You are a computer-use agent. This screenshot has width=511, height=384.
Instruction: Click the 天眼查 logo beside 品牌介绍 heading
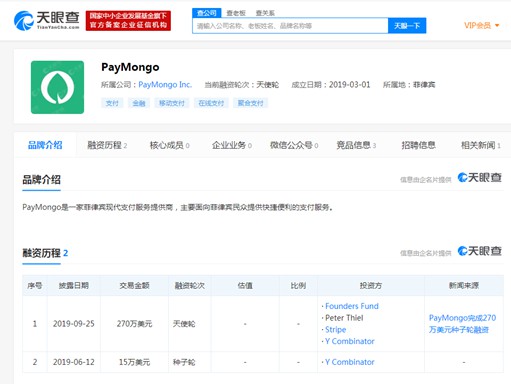pos(480,178)
